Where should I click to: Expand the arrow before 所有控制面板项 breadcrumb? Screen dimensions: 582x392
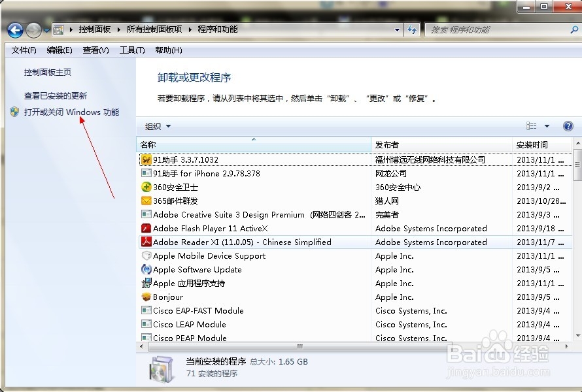[119, 29]
